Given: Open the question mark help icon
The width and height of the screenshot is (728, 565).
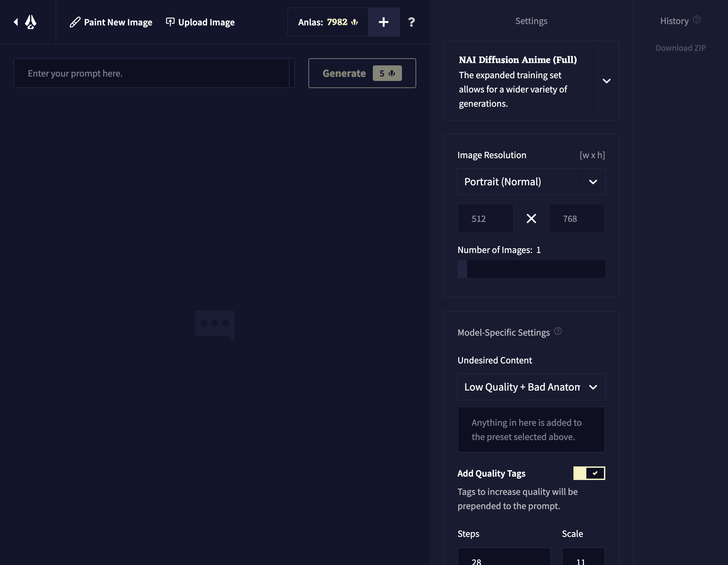Looking at the screenshot, I should pyautogui.click(x=411, y=22).
